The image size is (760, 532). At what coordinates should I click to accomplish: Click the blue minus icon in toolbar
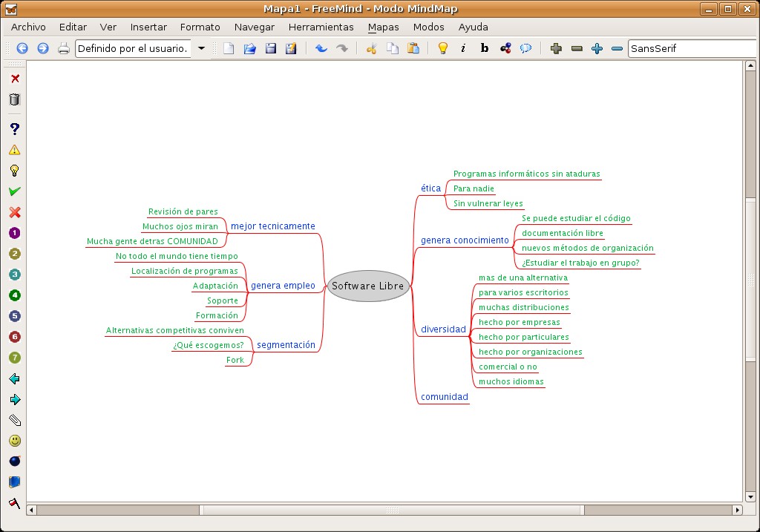click(617, 48)
